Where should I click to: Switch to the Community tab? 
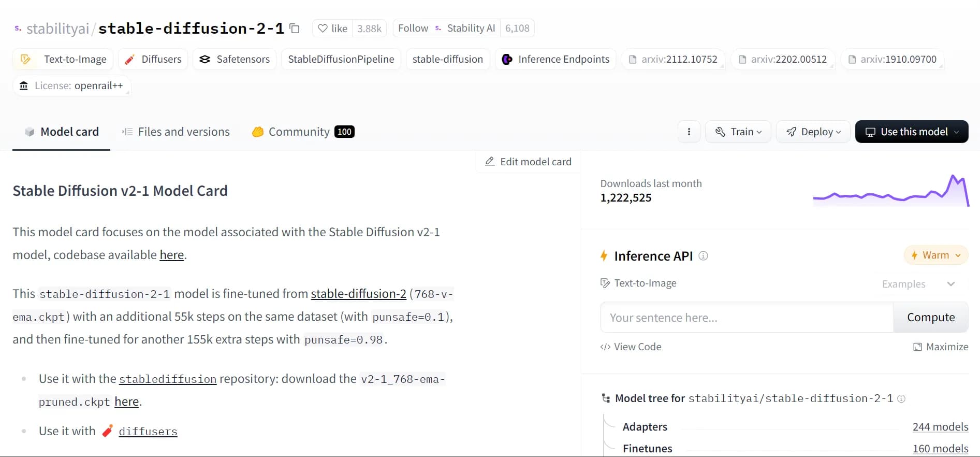click(x=303, y=132)
